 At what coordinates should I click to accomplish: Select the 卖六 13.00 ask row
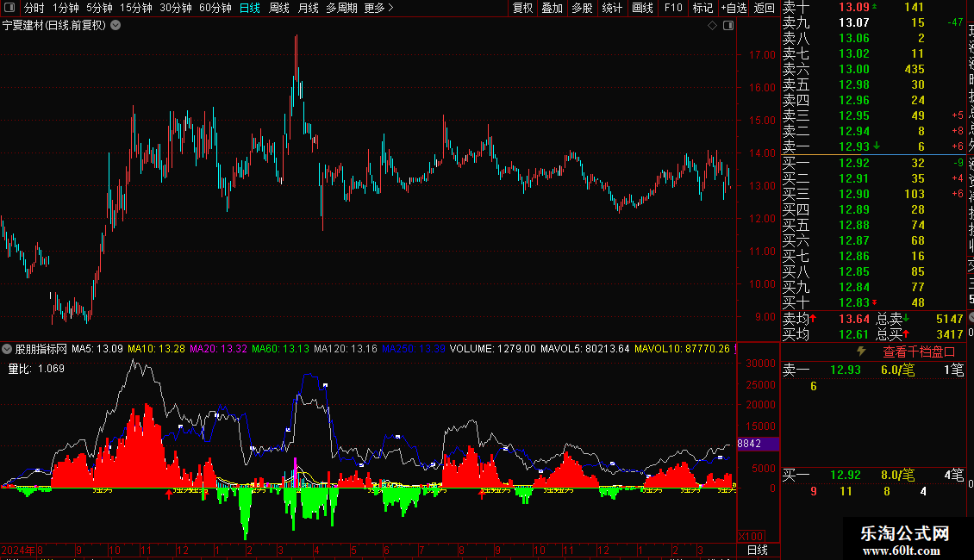[x=873, y=69]
